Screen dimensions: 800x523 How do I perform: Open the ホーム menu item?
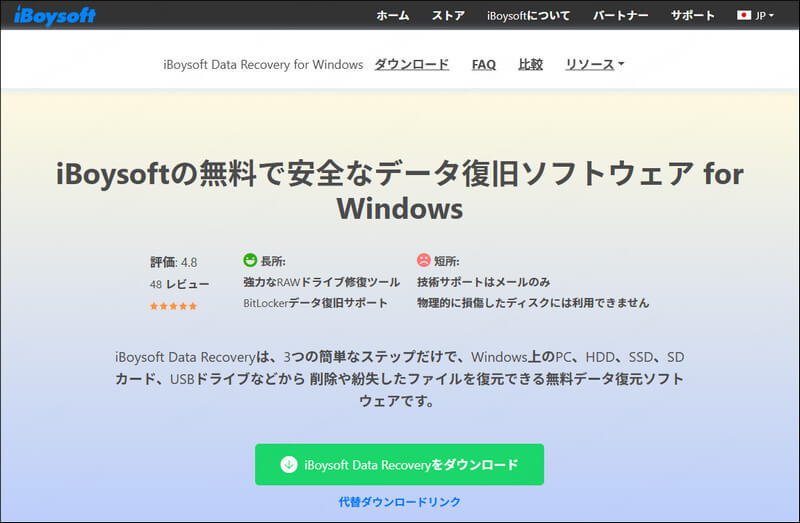[x=393, y=15]
